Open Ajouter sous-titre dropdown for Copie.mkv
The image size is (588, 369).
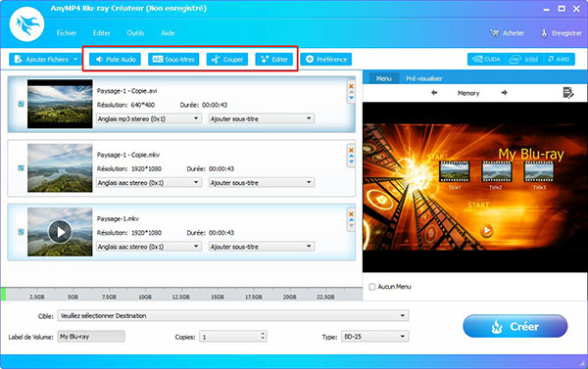[x=262, y=183]
